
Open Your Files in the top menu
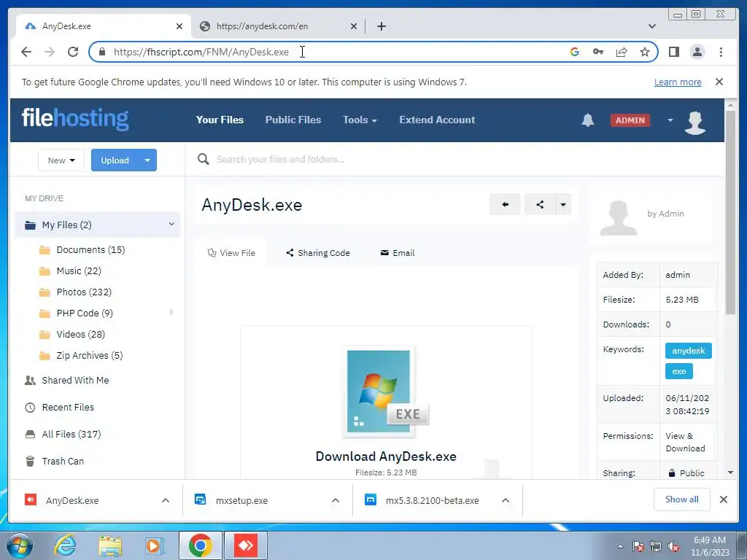pos(220,120)
